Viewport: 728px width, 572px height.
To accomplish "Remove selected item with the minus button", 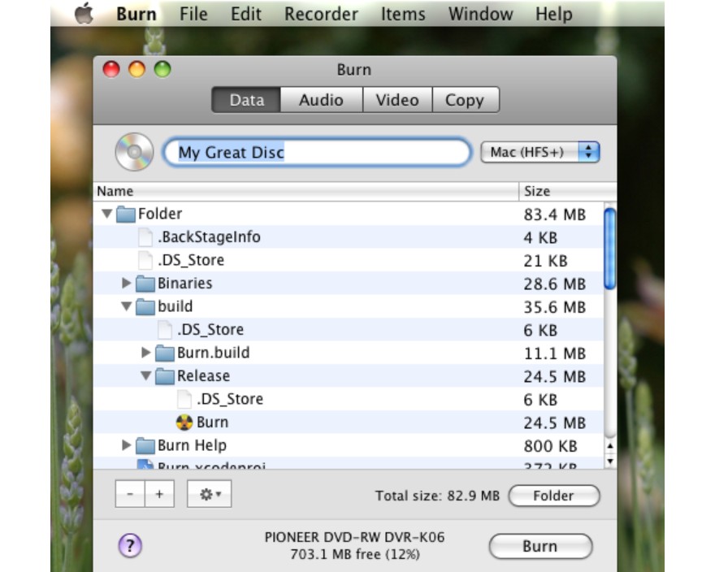I will [x=130, y=494].
